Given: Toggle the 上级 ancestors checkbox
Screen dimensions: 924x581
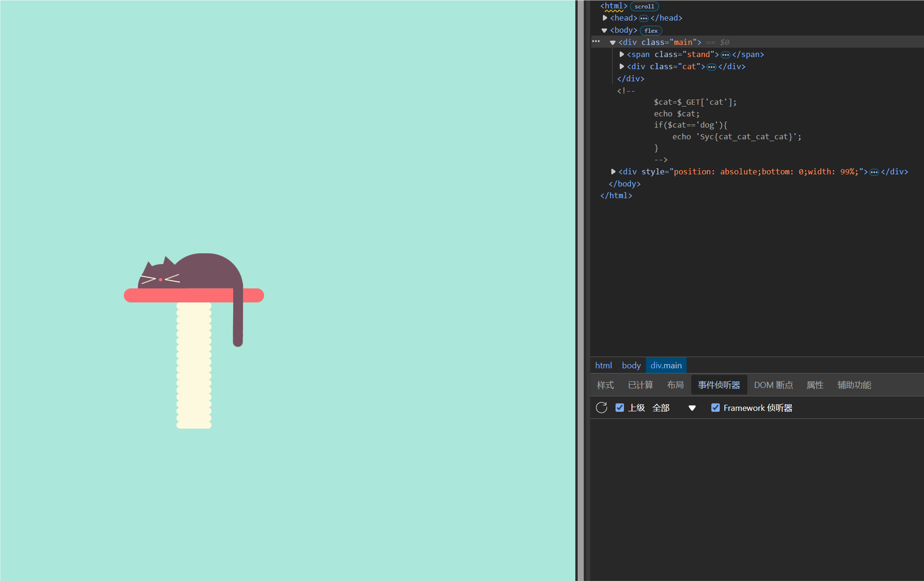Looking at the screenshot, I should tap(620, 408).
